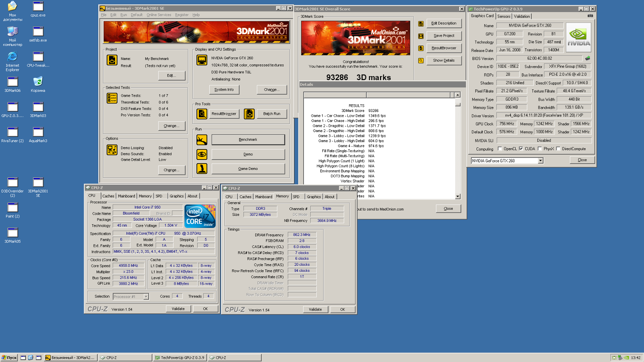The height and width of the screenshot is (362, 644).
Task: Open the File menu in 3DMark2001 SE
Action: [104, 15]
